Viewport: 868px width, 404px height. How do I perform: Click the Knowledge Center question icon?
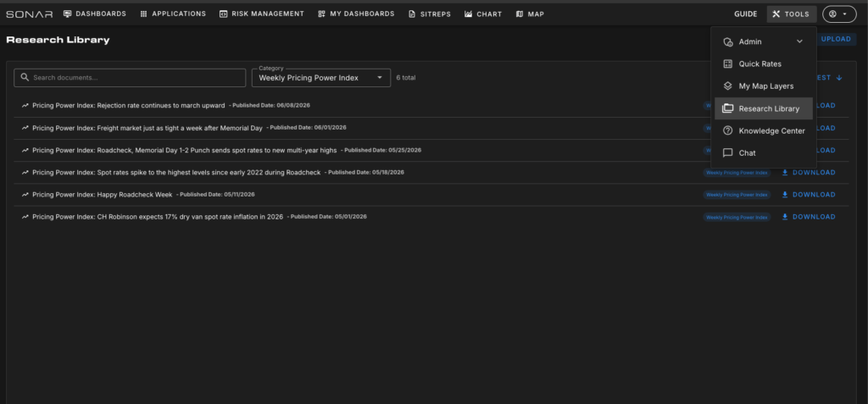(x=728, y=130)
